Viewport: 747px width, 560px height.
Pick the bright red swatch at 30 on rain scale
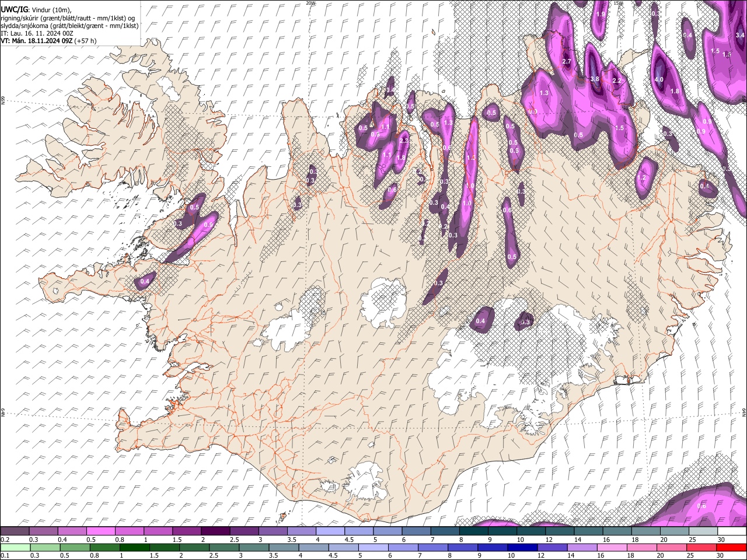(x=731, y=547)
